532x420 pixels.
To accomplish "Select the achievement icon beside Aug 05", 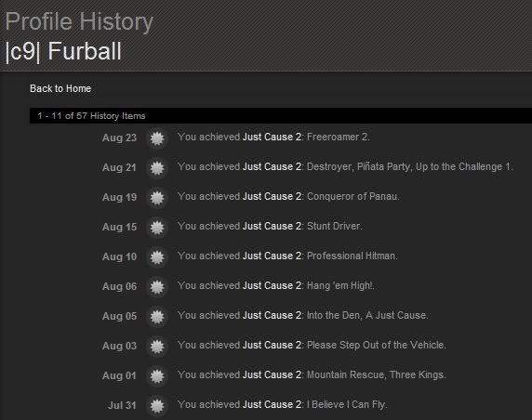I will 157,317.
